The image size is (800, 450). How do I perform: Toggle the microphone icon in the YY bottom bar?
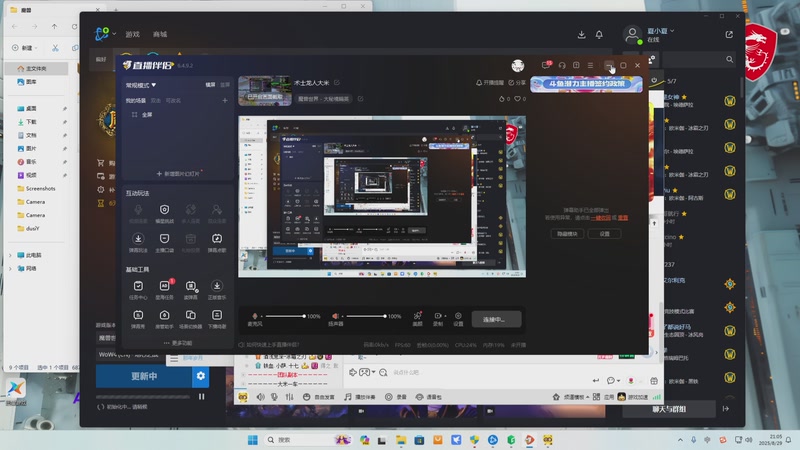coord(274,397)
